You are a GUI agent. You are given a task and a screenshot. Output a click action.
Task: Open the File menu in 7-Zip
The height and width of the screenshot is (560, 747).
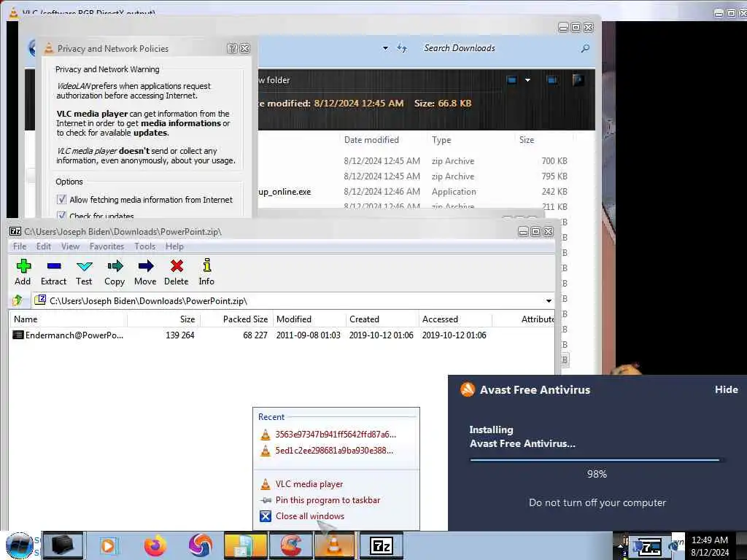(20, 246)
